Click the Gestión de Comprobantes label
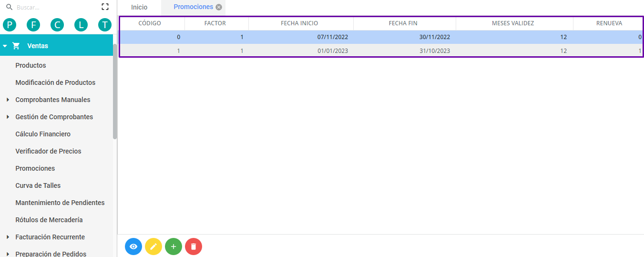 [x=54, y=117]
